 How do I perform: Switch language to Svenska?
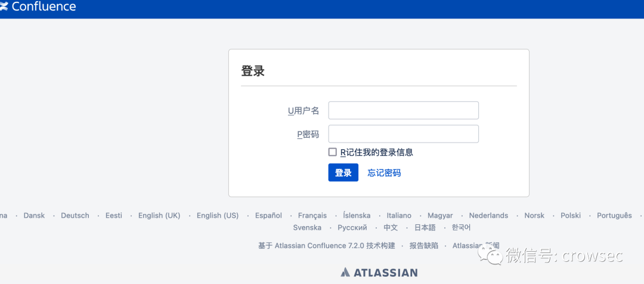[x=307, y=227]
